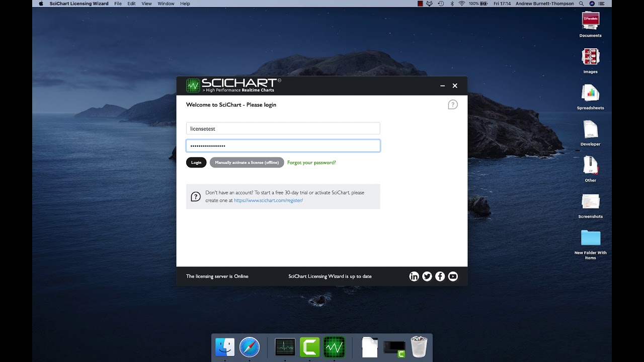Open the Camtasia recording file in Dock
The width and height of the screenshot is (644, 362).
point(394,348)
